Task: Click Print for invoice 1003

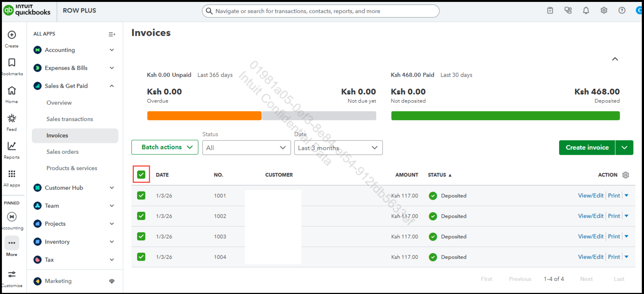Action: 614,236
